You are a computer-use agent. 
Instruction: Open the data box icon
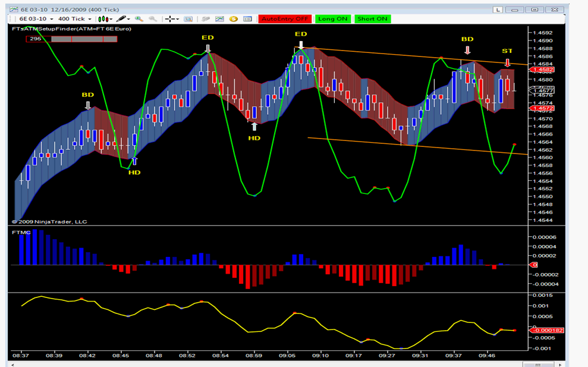tap(188, 19)
